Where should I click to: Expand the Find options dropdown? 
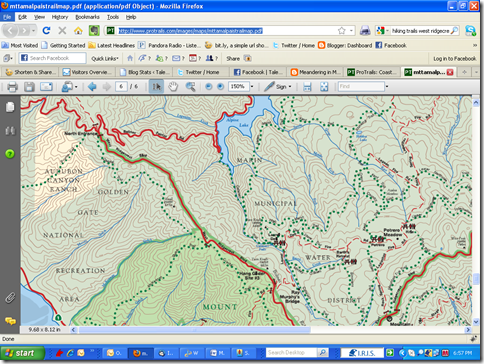click(387, 87)
